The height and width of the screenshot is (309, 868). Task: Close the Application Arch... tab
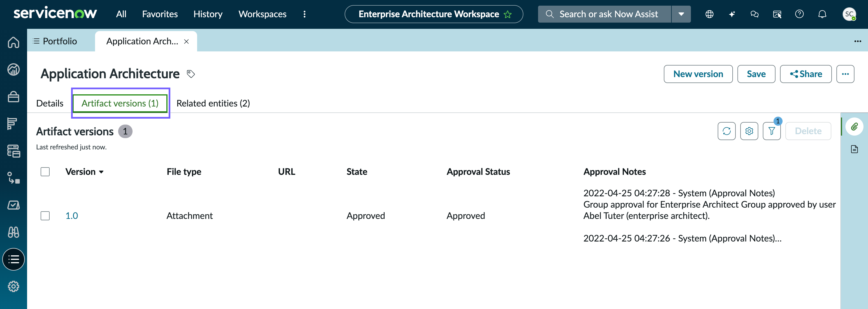point(186,42)
